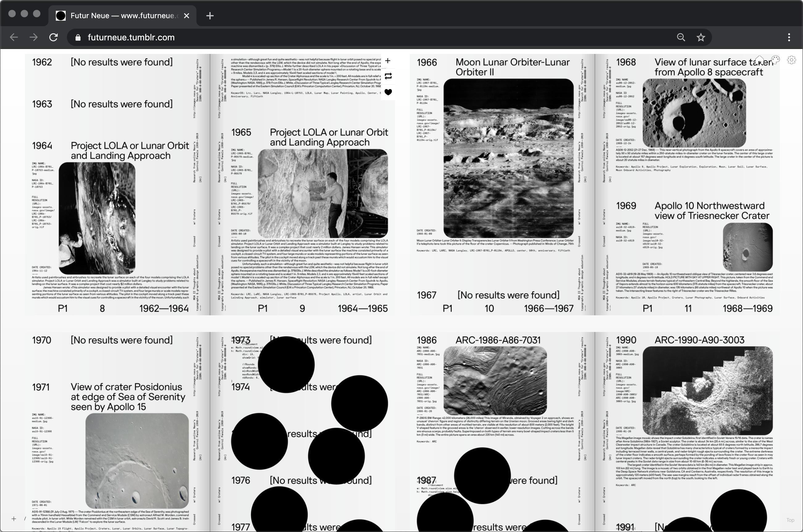Viewport: 803px width, 532px height.
Task: Open the palette customize-theme icon
Action: (x=775, y=60)
